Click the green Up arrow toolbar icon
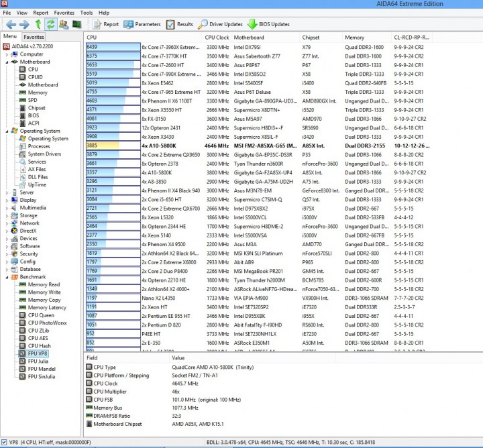Image resolution: width=483 pixels, height=448 pixels. coord(38,24)
